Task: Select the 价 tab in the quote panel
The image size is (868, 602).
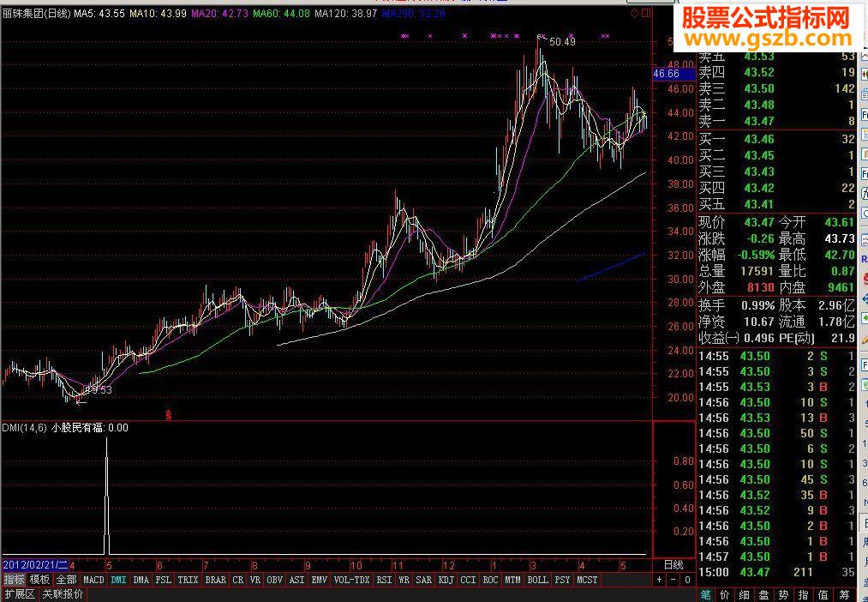Action: 725,595
